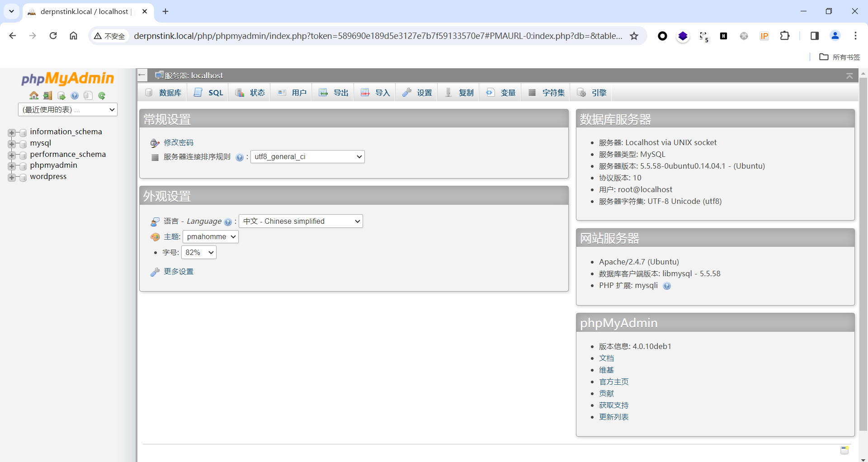Click the phpMyAdmin logo

pyautogui.click(x=68, y=78)
